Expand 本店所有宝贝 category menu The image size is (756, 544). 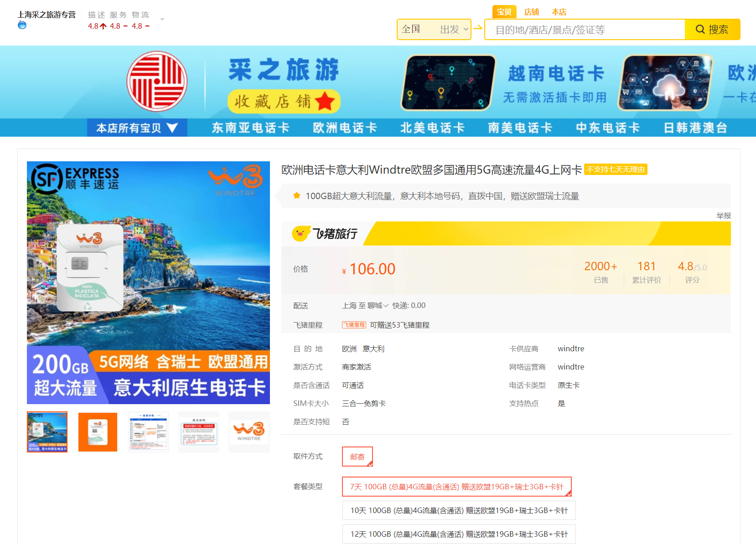[x=137, y=128]
